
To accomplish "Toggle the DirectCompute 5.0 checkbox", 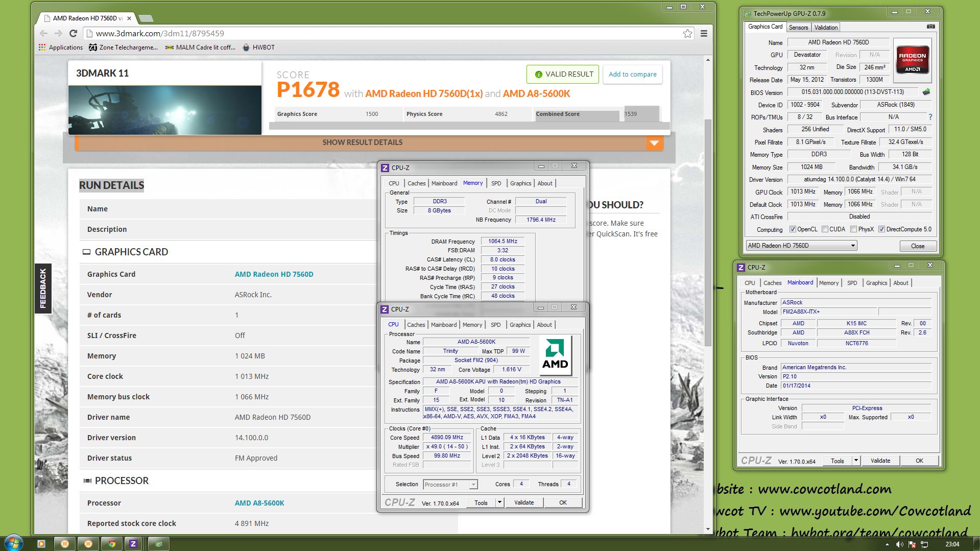I will (x=881, y=229).
